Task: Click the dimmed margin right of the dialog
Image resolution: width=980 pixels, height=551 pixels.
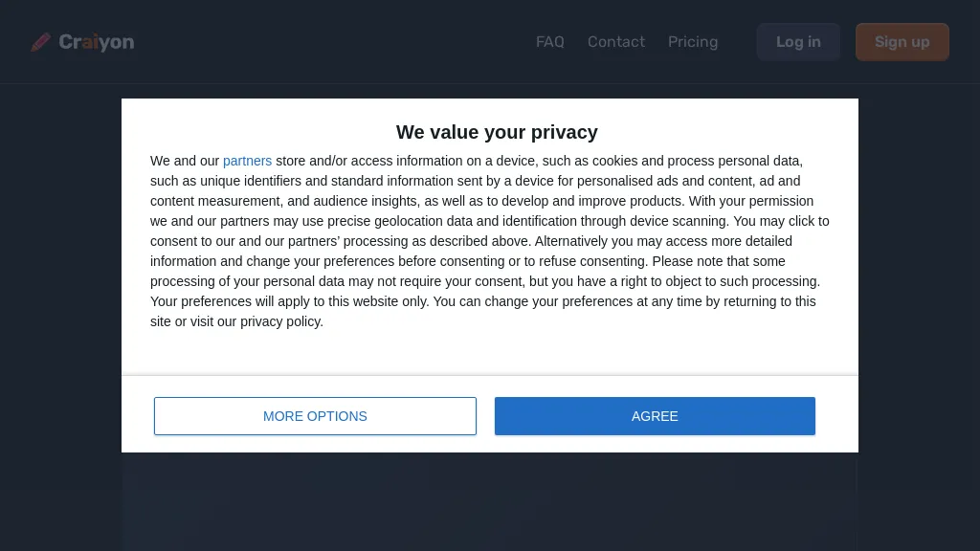Action: click(x=919, y=287)
